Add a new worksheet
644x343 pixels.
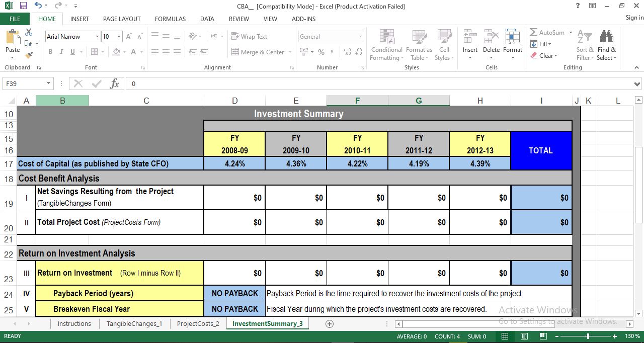[329, 323]
